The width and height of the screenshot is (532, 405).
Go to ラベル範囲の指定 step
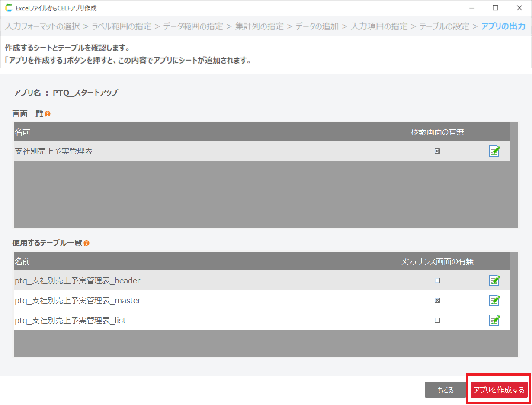tap(122, 26)
